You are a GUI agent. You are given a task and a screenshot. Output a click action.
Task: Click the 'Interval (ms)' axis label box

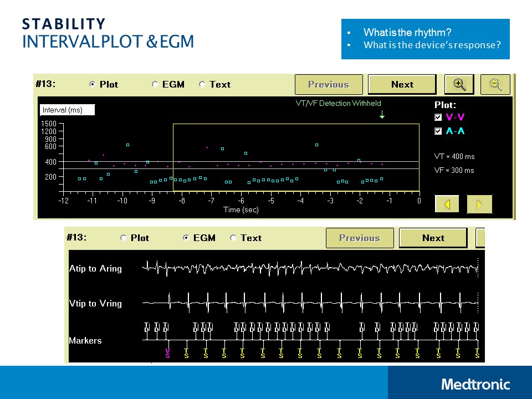[67, 110]
